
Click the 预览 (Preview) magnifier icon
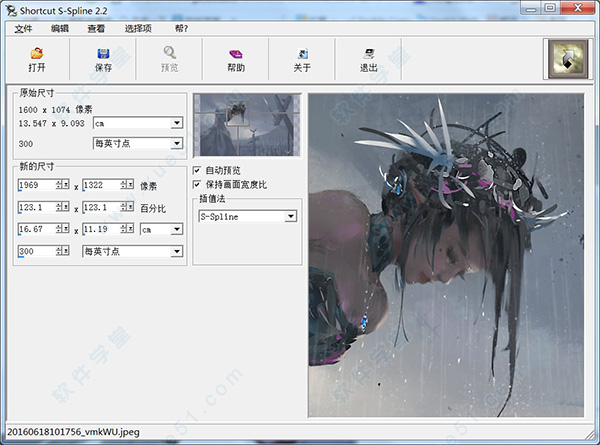[170, 52]
